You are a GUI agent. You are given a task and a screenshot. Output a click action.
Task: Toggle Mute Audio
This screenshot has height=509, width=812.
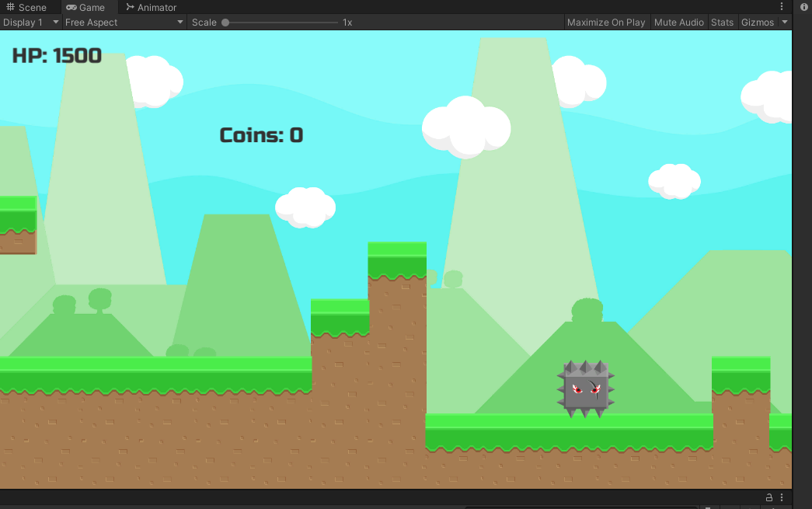(x=679, y=23)
